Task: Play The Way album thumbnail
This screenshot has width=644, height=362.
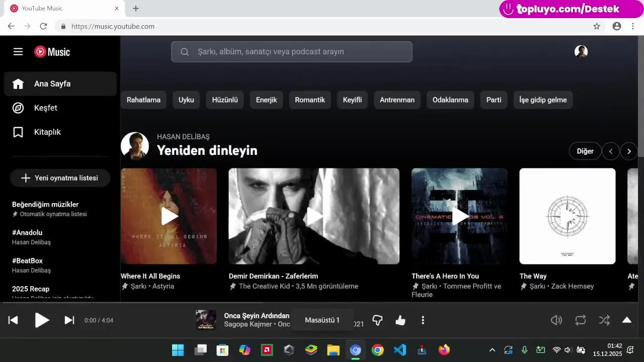Action: (x=568, y=216)
